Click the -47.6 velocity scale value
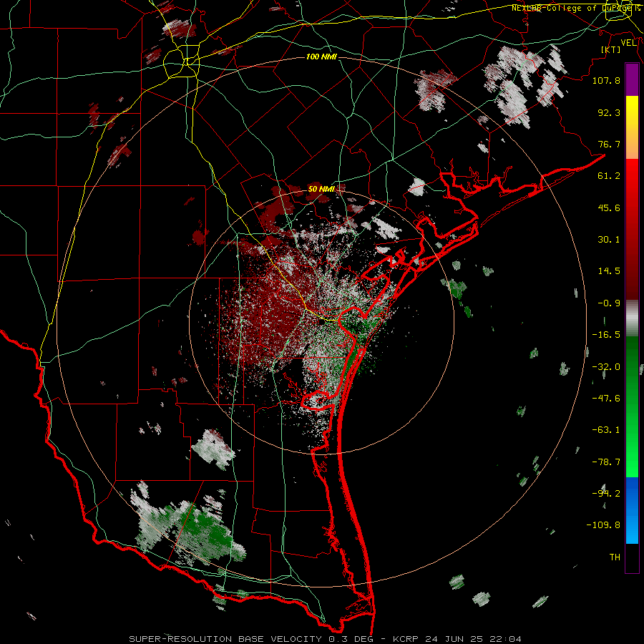Image resolution: width=644 pixels, height=644 pixels. [x=606, y=399]
